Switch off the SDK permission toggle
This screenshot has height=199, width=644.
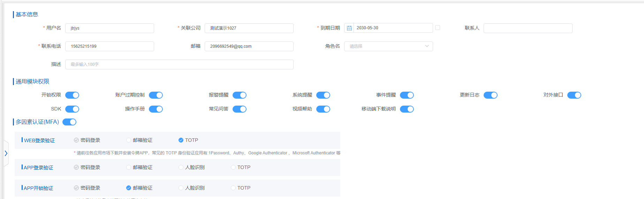72,109
